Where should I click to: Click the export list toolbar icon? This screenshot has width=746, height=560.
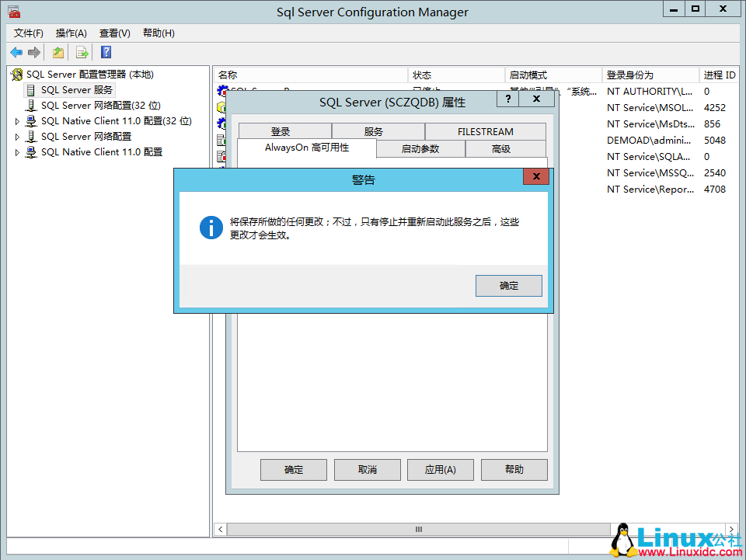click(82, 52)
